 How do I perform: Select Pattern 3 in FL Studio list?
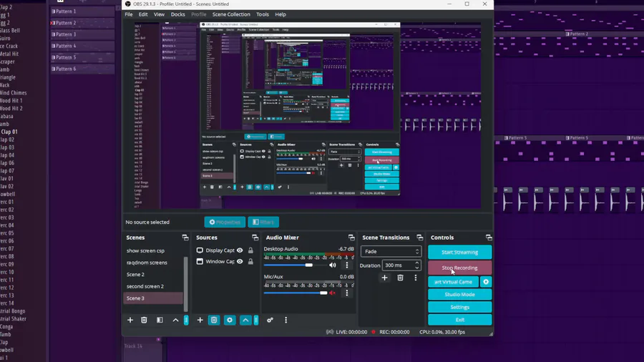tap(82, 34)
